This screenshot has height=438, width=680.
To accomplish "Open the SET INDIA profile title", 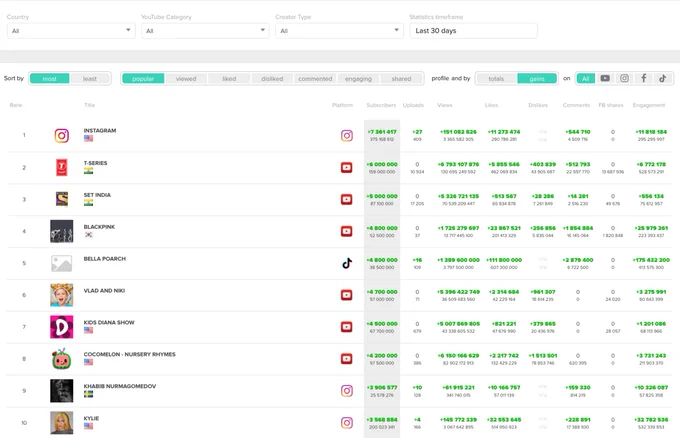I will click(x=97, y=195).
